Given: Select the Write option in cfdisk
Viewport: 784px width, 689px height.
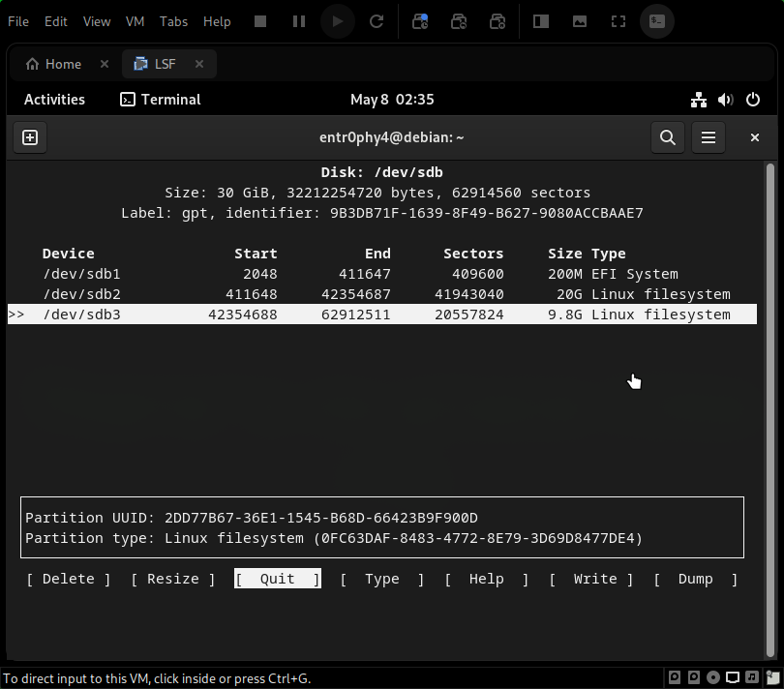Looking at the screenshot, I should click(x=594, y=579).
